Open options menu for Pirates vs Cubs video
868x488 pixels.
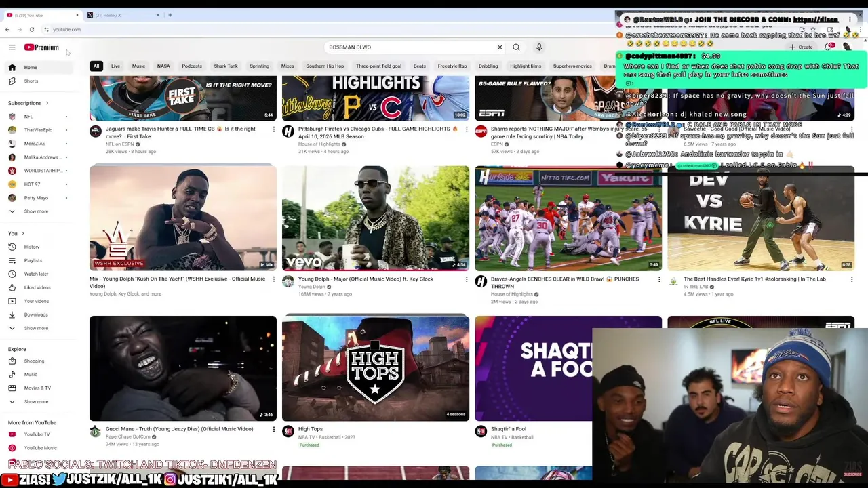pos(467,129)
